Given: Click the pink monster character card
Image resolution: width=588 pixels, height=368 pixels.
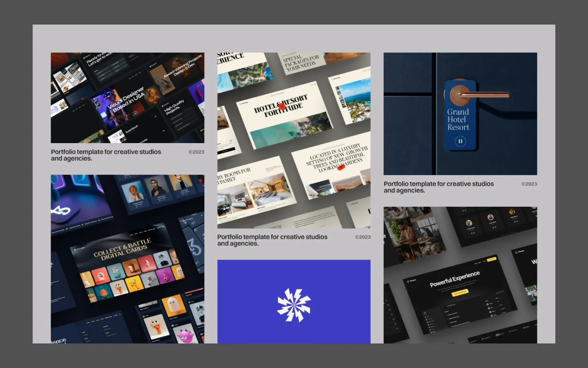Looking at the screenshot, I should click(x=185, y=336).
